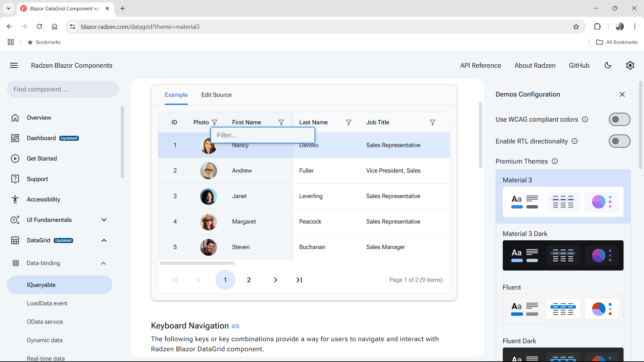Open the GitHub link

pyautogui.click(x=579, y=65)
